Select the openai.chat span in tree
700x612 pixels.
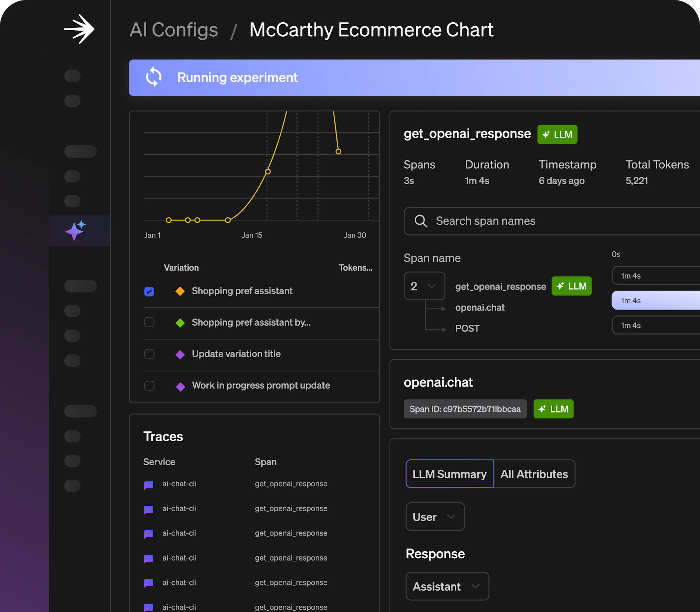point(480,307)
